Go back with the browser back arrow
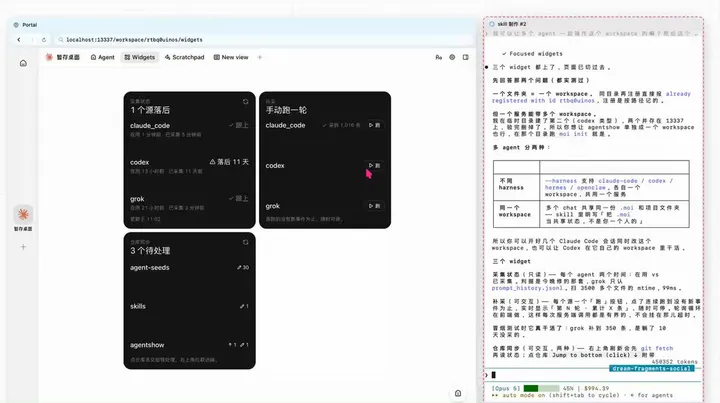The width and height of the screenshot is (720, 403). pyautogui.click(x=19, y=40)
